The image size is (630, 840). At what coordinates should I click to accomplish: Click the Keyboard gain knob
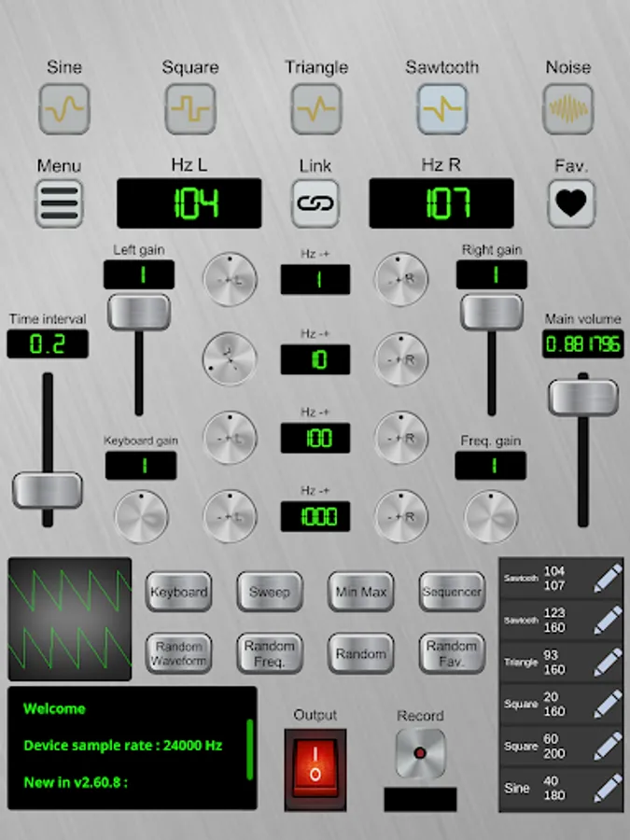pyautogui.click(x=142, y=517)
